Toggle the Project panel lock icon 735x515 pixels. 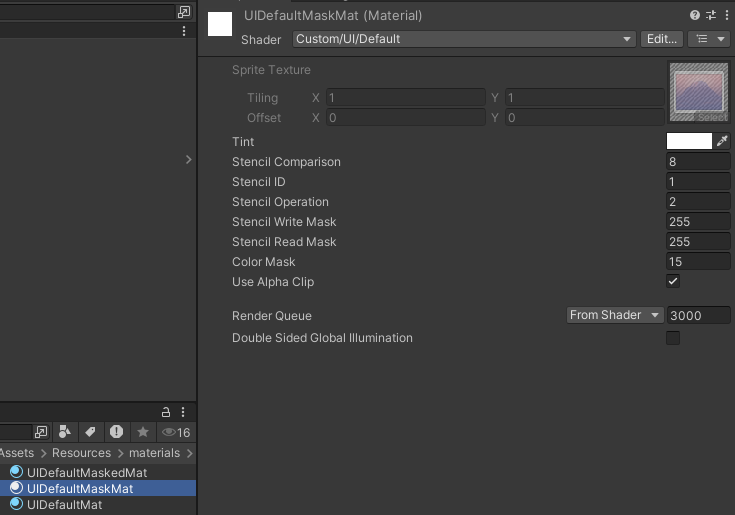(166, 412)
